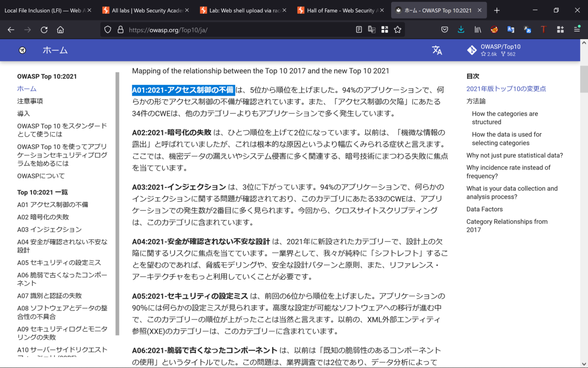Switch to the Hall of Fame tab
The image size is (588, 368).
337,10
